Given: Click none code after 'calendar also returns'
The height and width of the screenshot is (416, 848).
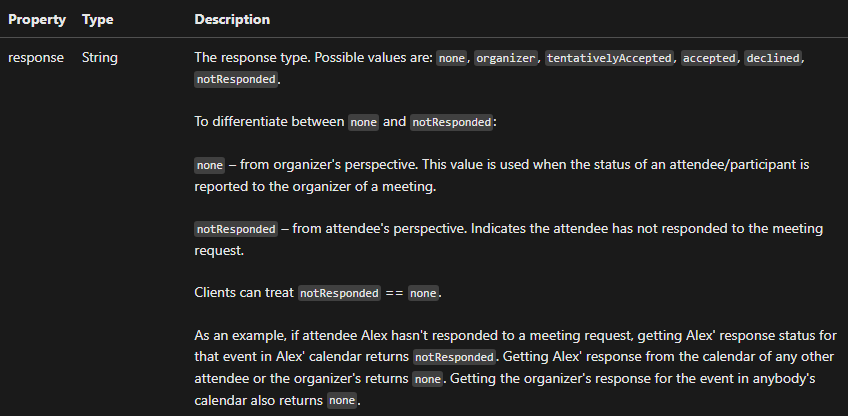Looking at the screenshot, I should 342,400.
